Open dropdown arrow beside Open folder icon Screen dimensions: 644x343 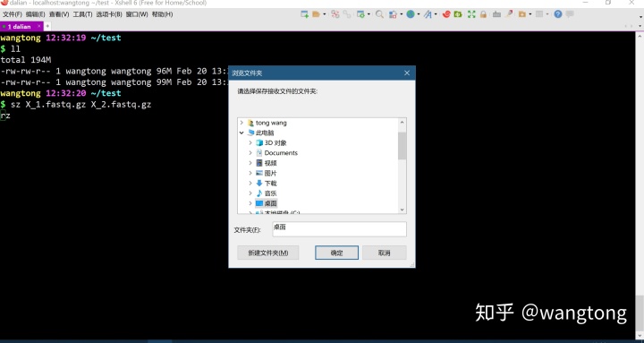324,14
